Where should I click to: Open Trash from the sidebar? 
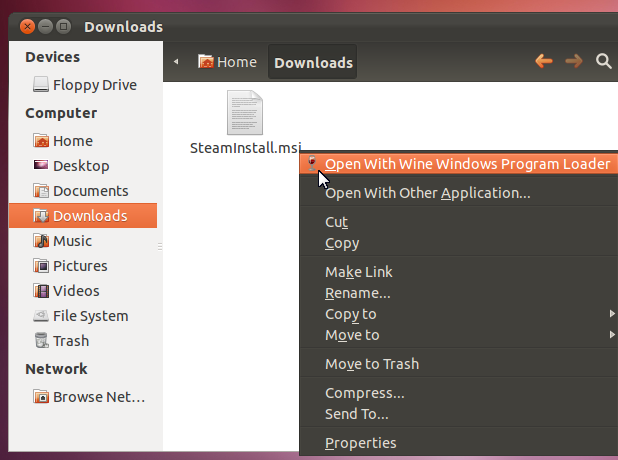70,341
